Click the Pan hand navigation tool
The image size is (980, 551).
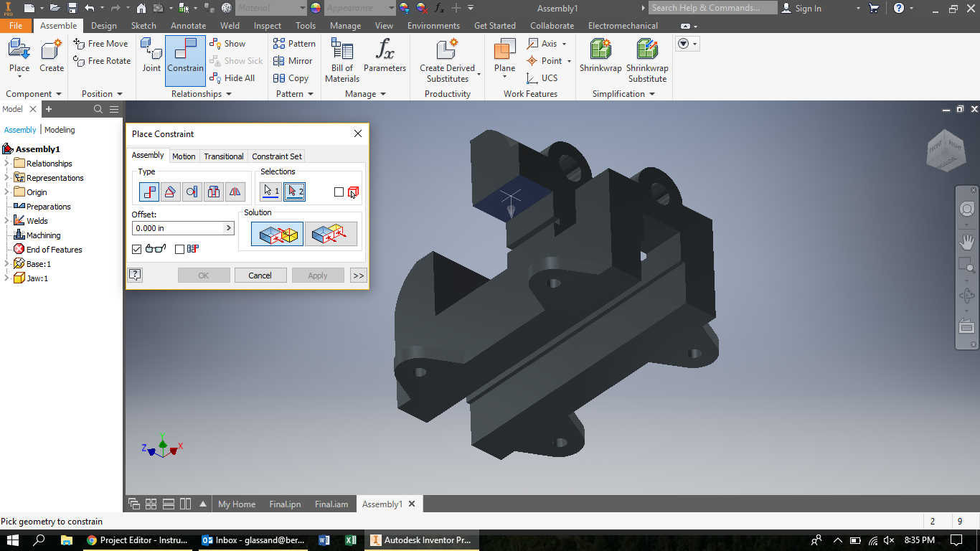[966, 242]
